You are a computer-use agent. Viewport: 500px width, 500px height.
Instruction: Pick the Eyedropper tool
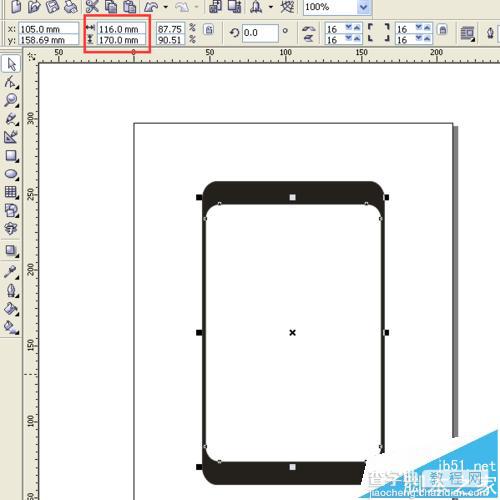(x=11, y=272)
